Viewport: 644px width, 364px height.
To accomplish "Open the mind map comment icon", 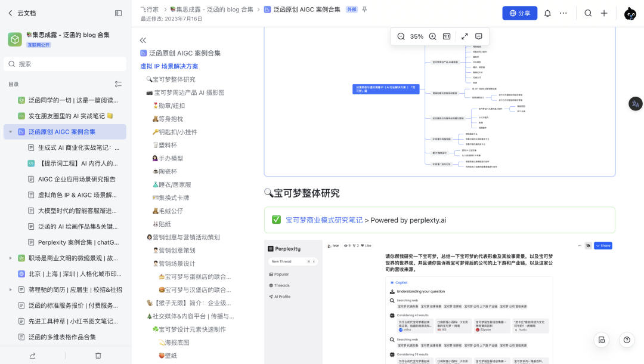I will [x=478, y=36].
